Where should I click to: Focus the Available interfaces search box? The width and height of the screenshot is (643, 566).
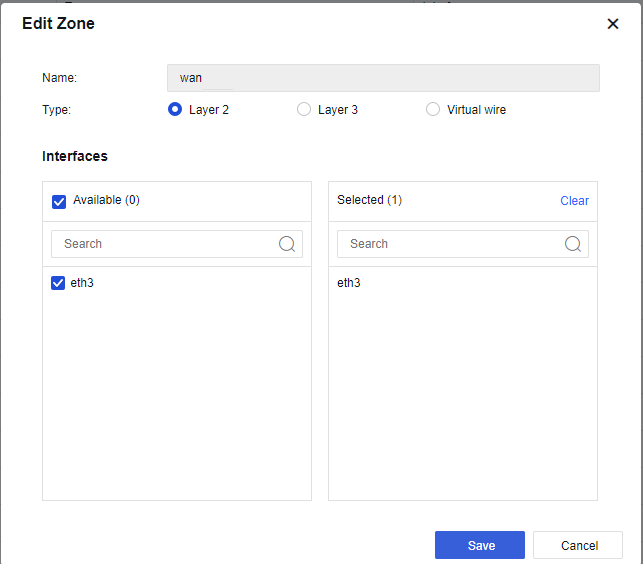[x=165, y=244]
